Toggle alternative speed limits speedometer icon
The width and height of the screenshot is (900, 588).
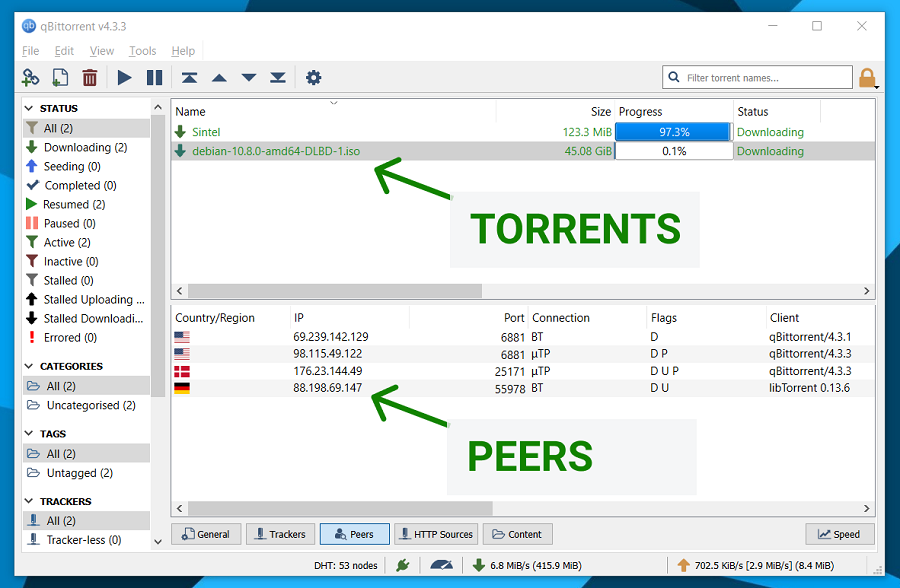coord(441,565)
